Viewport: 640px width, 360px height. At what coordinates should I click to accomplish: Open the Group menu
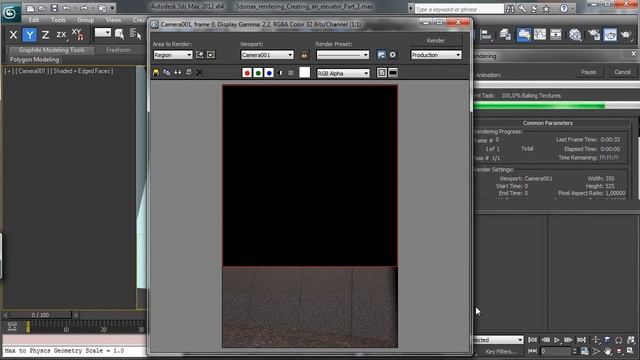[86, 20]
